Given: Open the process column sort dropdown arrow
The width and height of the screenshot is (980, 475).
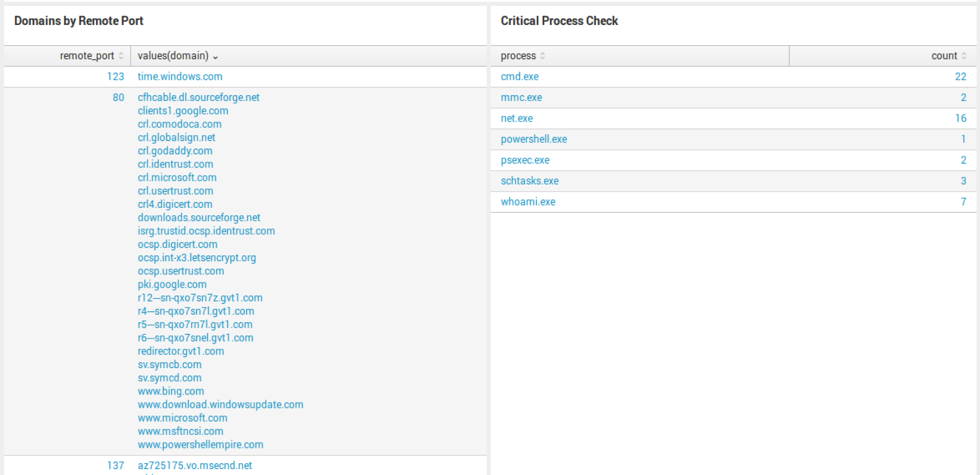Looking at the screenshot, I should pos(542,55).
